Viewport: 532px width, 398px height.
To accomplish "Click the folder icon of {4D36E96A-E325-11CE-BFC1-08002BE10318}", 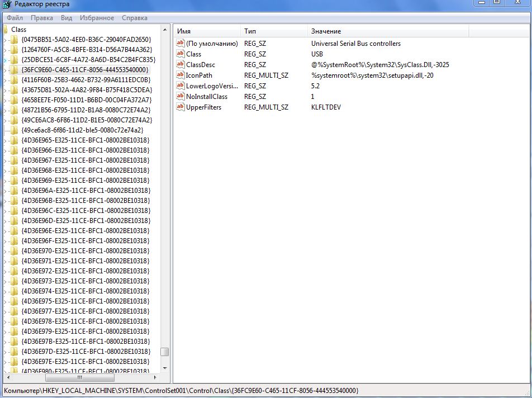I will 14,191.
